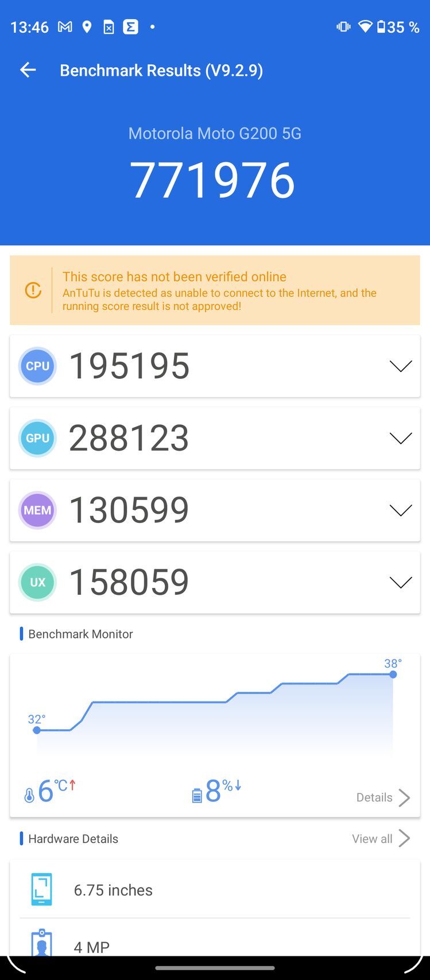Expand the UX score 158059 details
Image resolution: width=430 pixels, height=980 pixels.
click(x=400, y=582)
